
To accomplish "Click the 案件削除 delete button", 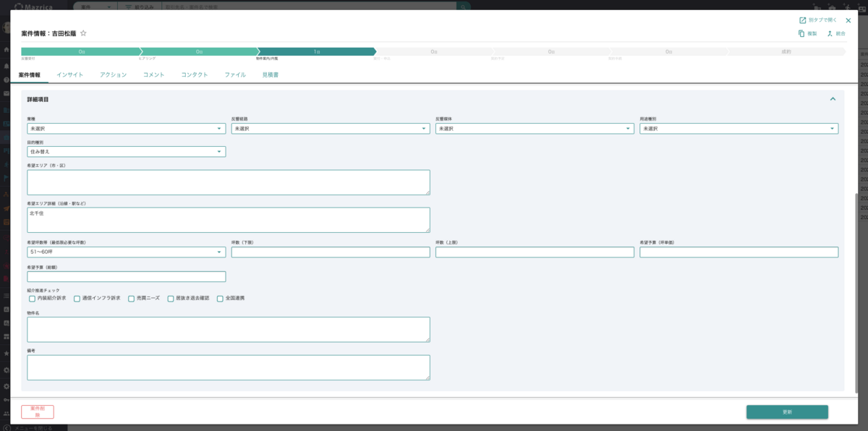I will pyautogui.click(x=38, y=411).
